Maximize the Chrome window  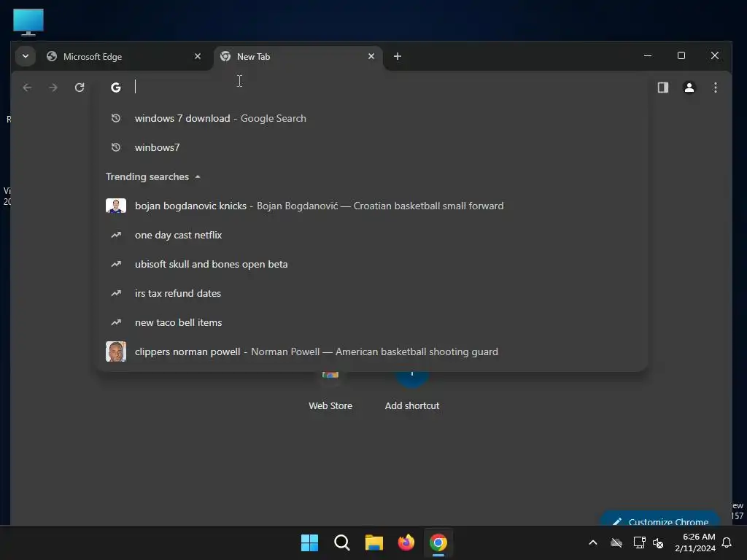681,55
